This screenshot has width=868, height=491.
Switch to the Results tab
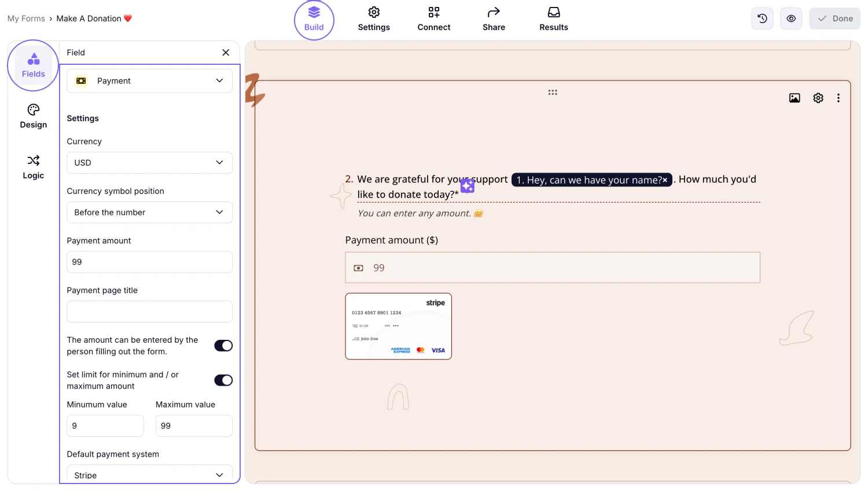coord(553,19)
